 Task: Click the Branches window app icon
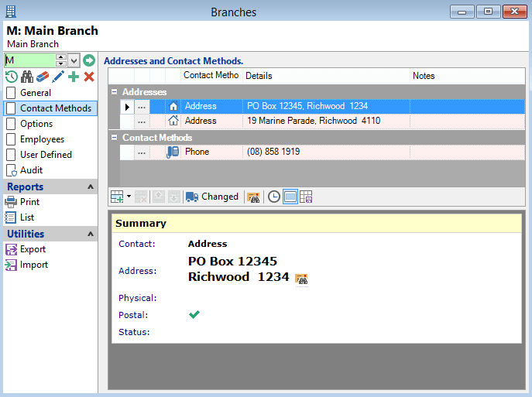[x=11, y=11]
